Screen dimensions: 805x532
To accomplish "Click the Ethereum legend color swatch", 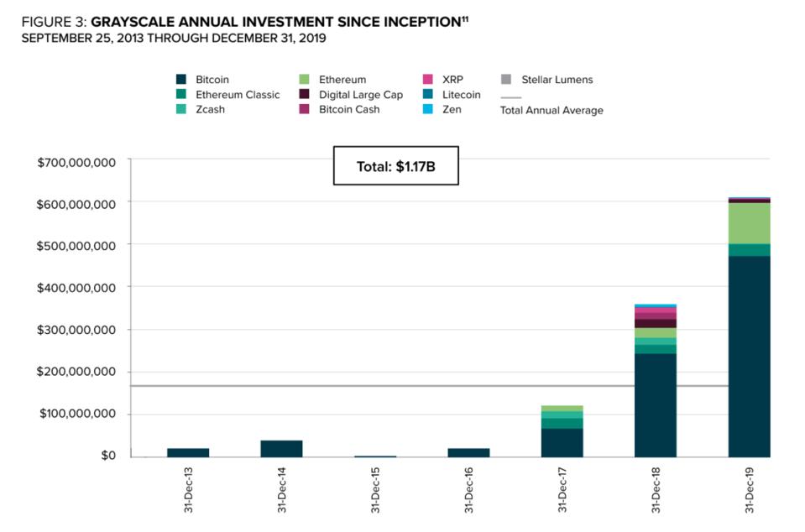I will coord(304,79).
